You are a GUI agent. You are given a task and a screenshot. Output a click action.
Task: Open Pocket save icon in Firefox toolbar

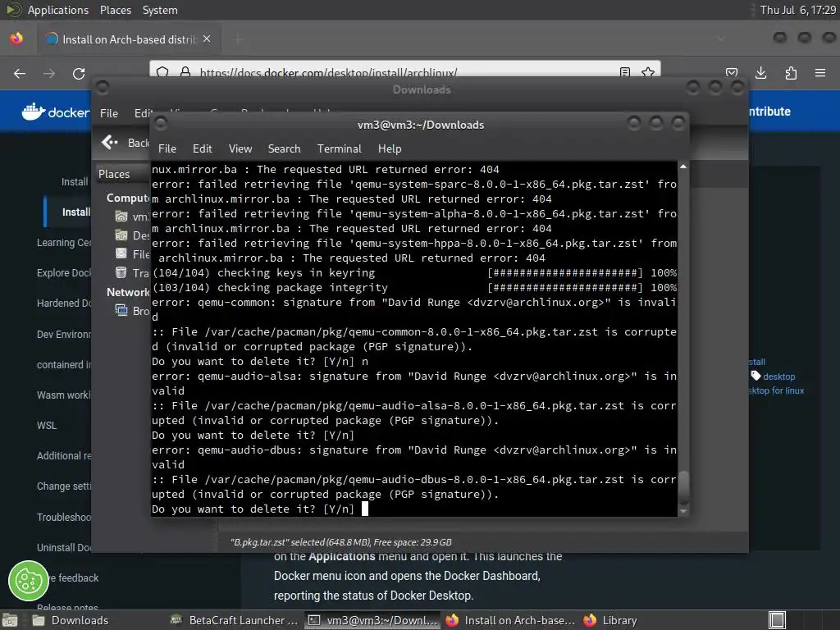(x=732, y=73)
